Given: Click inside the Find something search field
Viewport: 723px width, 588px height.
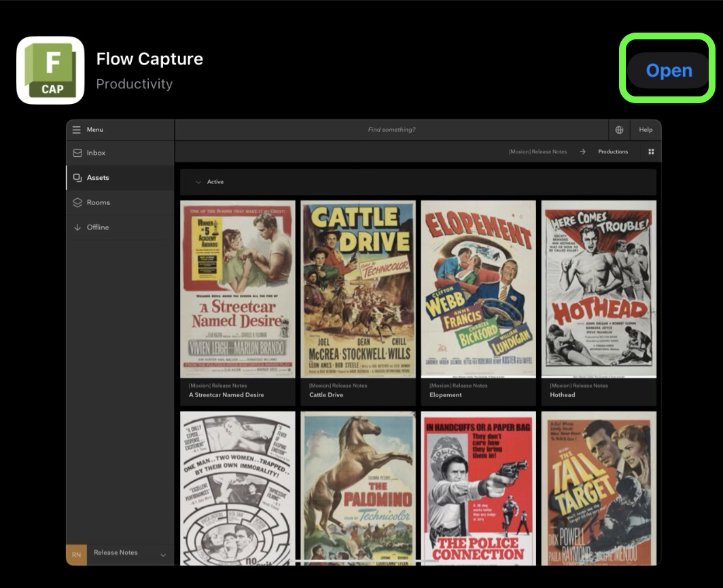Looking at the screenshot, I should click(392, 130).
